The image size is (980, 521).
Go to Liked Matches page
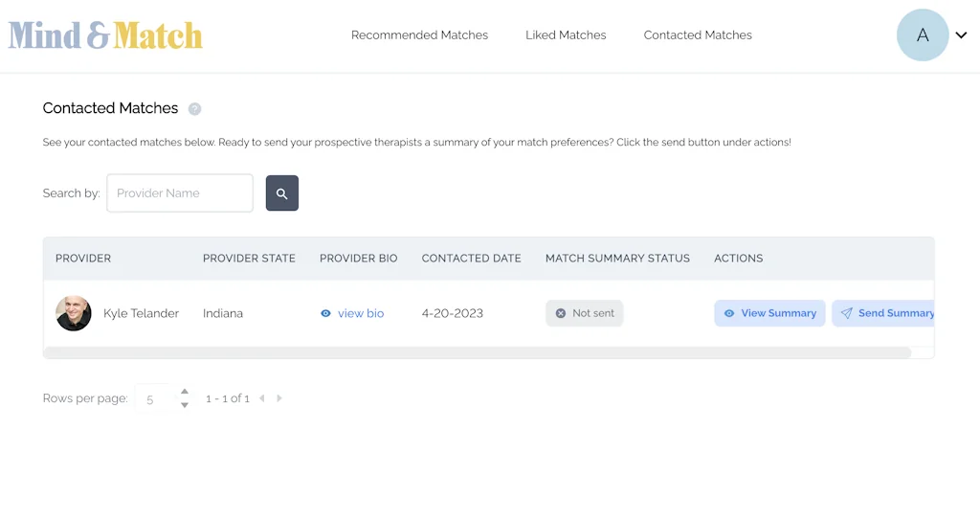[x=566, y=35]
